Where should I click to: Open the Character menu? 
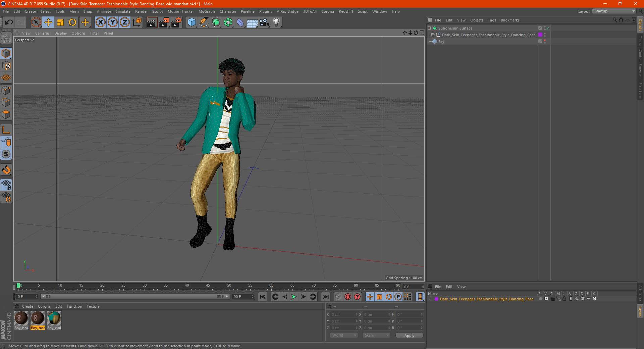coord(228,11)
